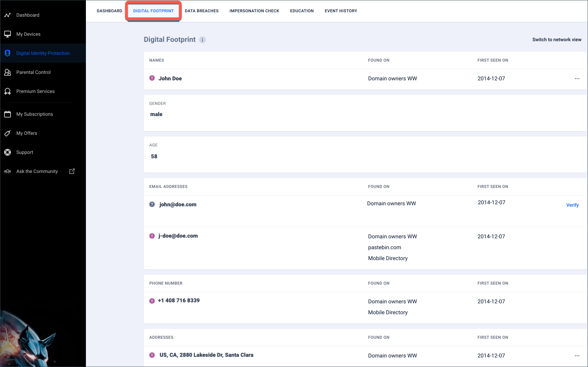Screen dimensions: 588x367
Task: Open My Devices in the sidebar
Action: click(x=43, y=34)
